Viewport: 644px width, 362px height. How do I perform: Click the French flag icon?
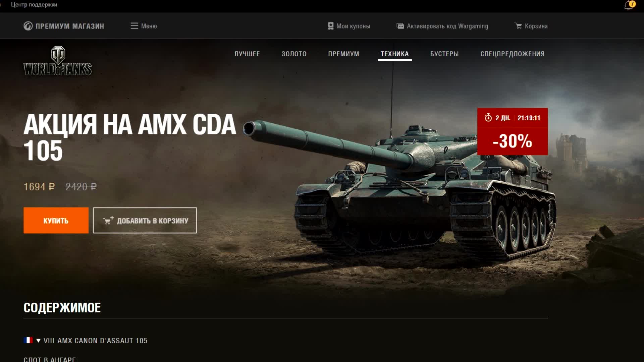pyautogui.click(x=28, y=340)
